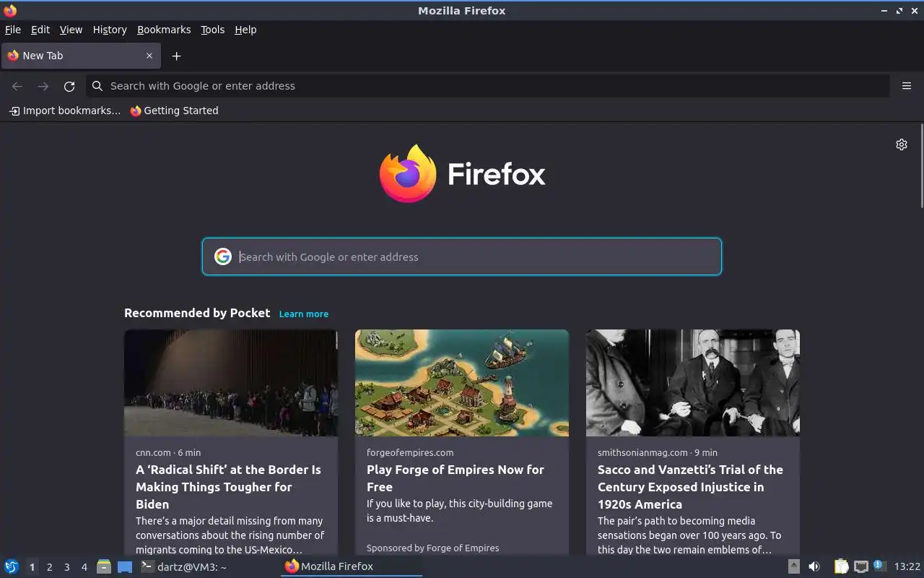Image resolution: width=924 pixels, height=578 pixels.
Task: Click the network status tray icon
Action: 860,566
